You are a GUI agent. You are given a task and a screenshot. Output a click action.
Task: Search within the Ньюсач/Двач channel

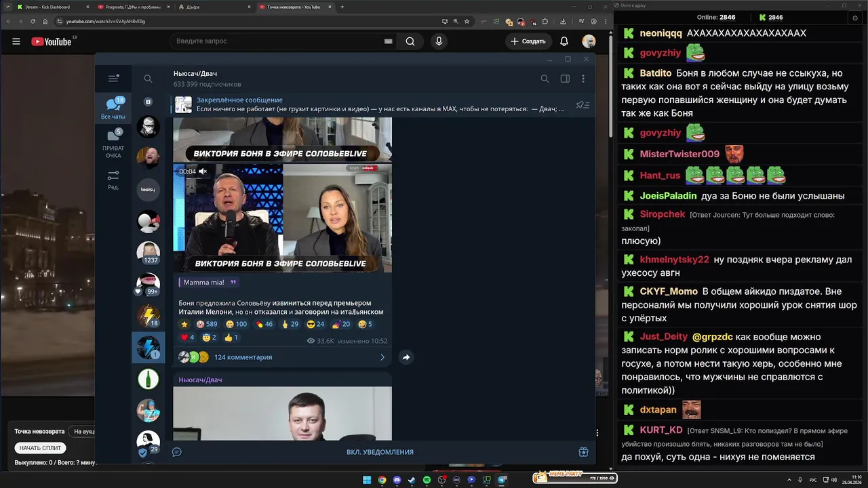(x=545, y=79)
